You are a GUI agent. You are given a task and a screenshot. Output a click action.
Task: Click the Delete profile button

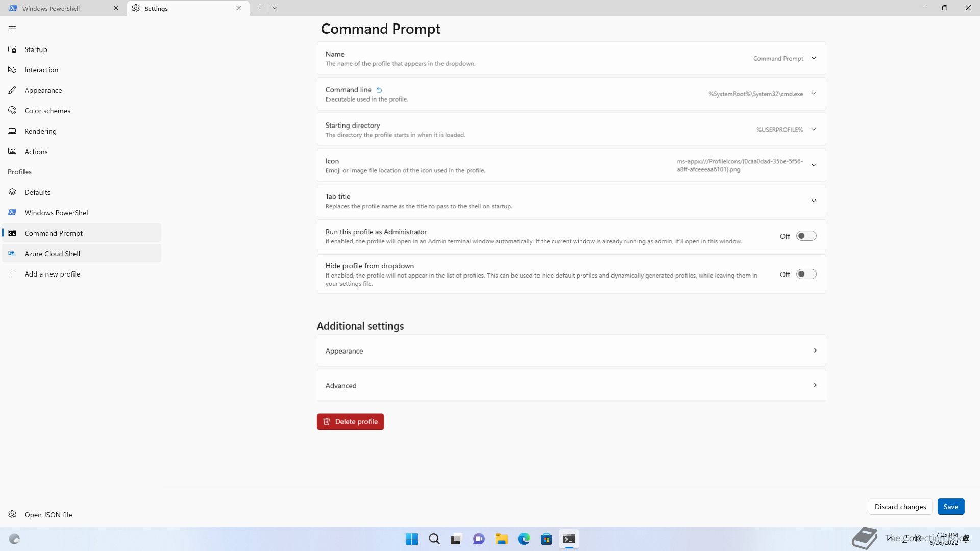click(350, 422)
